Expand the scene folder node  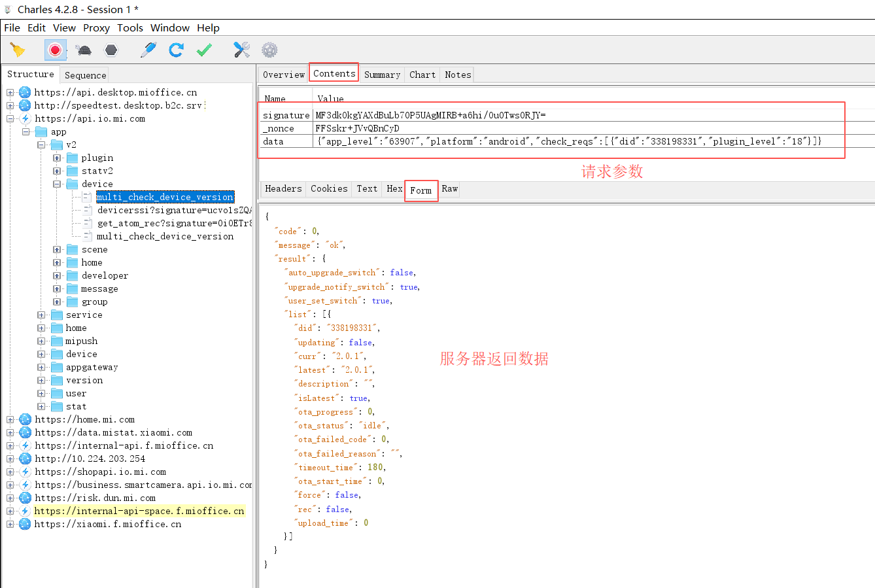(x=57, y=249)
